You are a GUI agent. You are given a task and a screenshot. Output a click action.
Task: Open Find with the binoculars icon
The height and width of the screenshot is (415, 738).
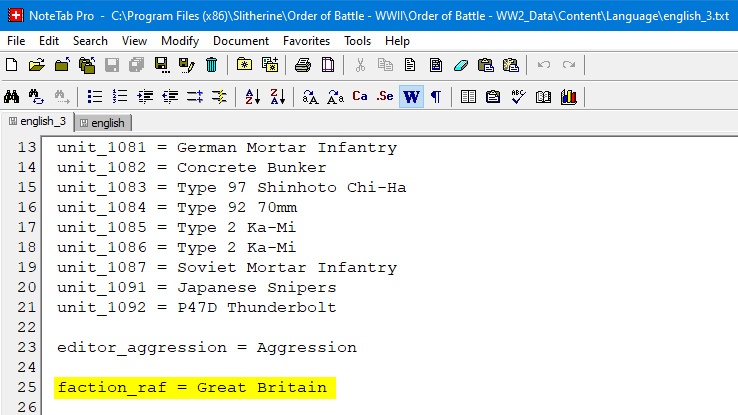pos(12,97)
